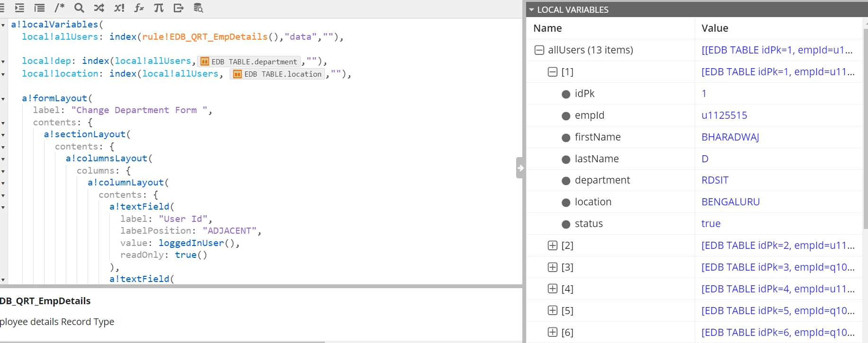The image size is (868, 343).
Task: Collapse the allUsers (13 items) node
Action: coord(539,50)
